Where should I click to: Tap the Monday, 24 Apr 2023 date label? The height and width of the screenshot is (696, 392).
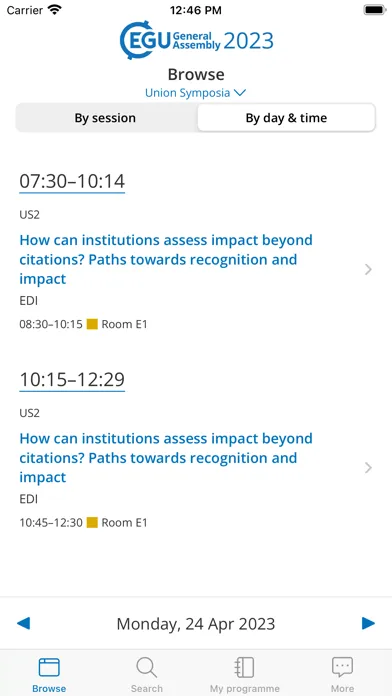[x=196, y=624]
